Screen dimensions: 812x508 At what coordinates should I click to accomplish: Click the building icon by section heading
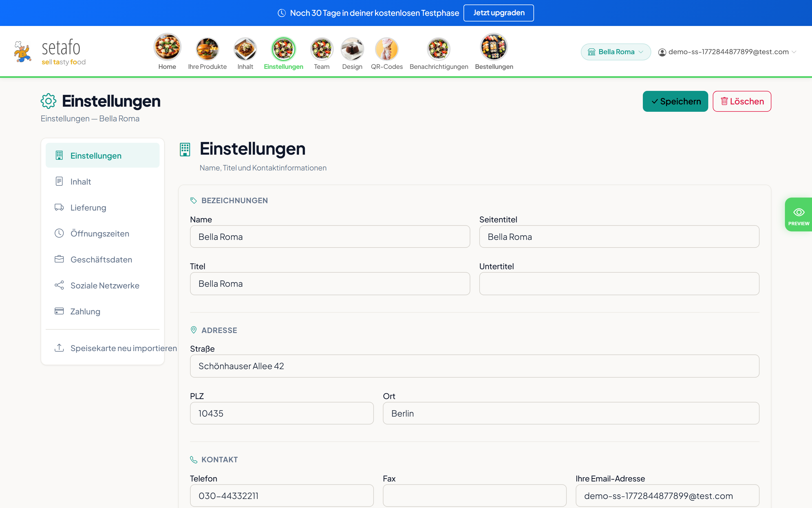(x=185, y=150)
